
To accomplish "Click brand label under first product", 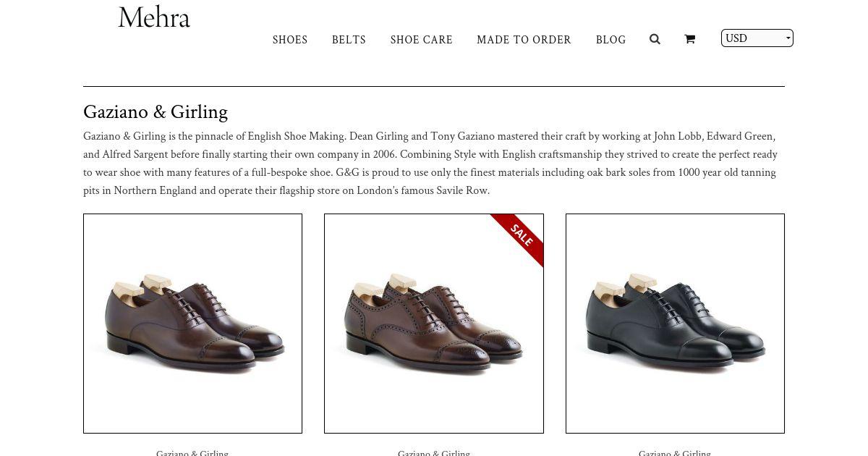I will [192, 452].
